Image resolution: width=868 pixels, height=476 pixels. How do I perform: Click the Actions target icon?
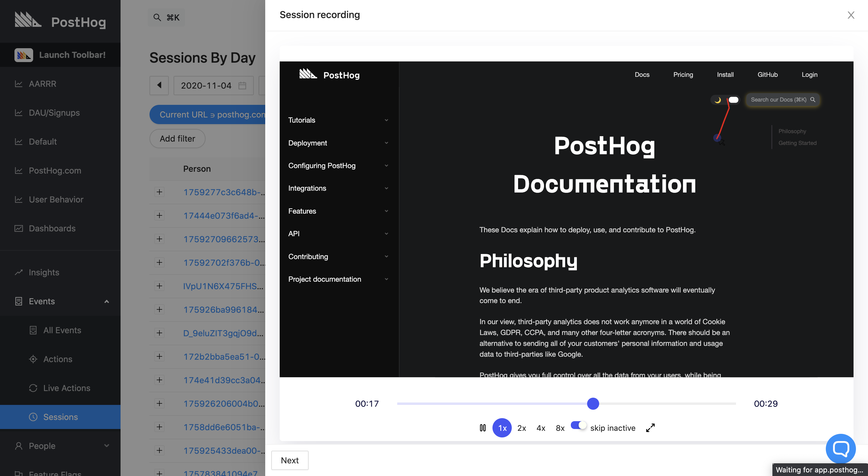[x=33, y=359]
